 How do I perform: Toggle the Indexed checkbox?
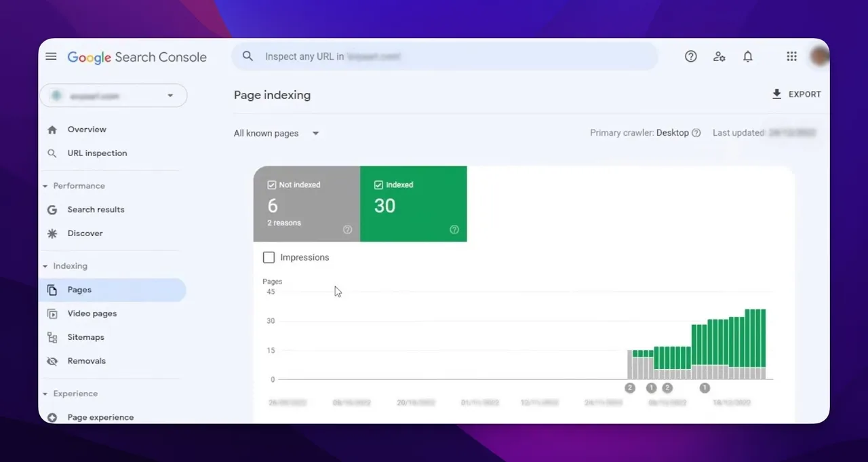click(379, 185)
